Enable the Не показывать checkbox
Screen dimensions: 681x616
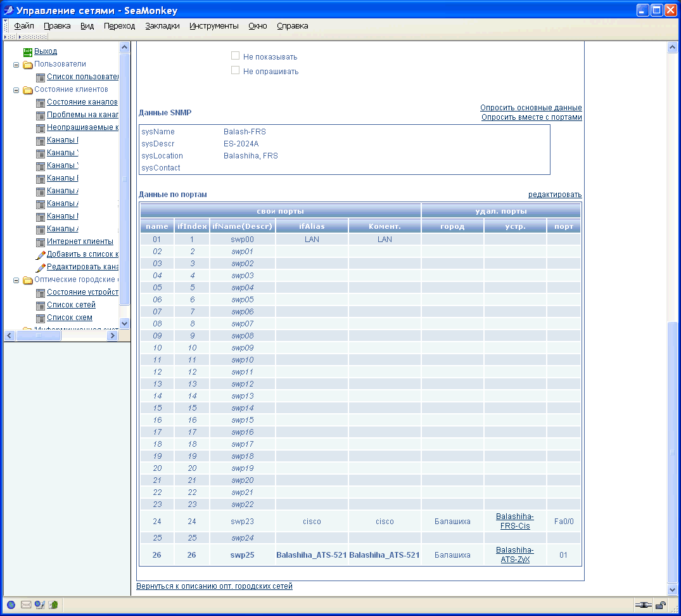pyautogui.click(x=235, y=55)
